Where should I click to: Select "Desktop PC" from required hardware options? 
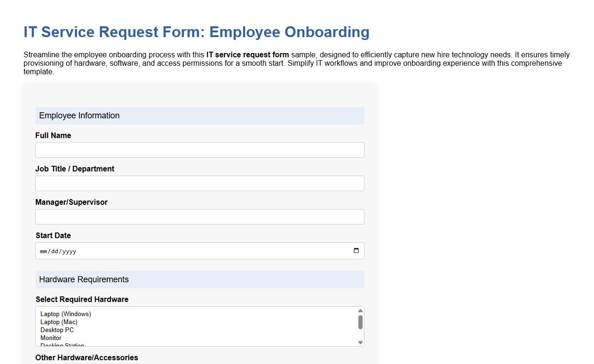point(56,330)
